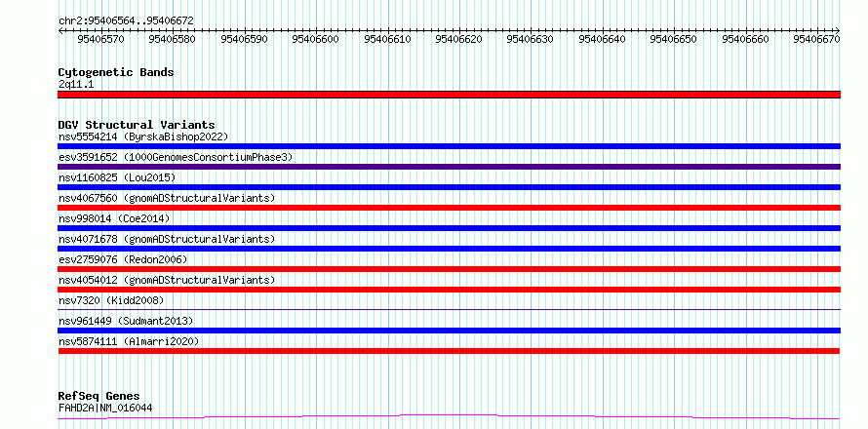Click ruler position 95406660
868x429 pixels.
tap(746, 39)
